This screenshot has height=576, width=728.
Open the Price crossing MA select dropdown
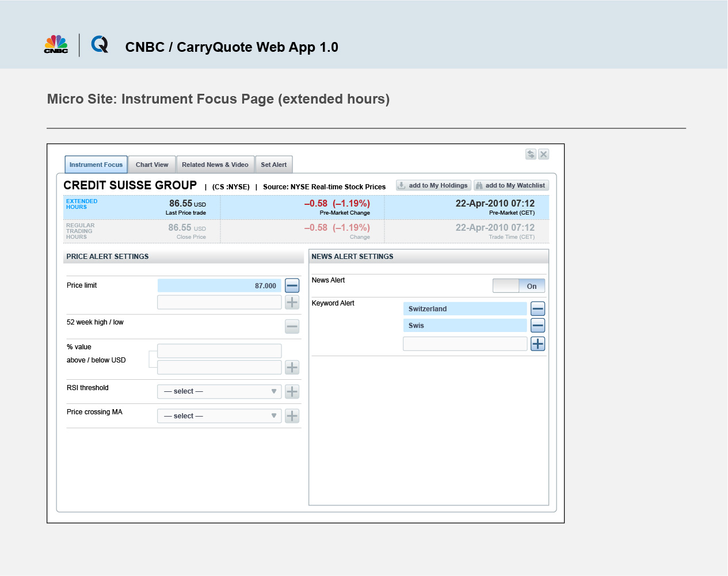click(x=219, y=416)
